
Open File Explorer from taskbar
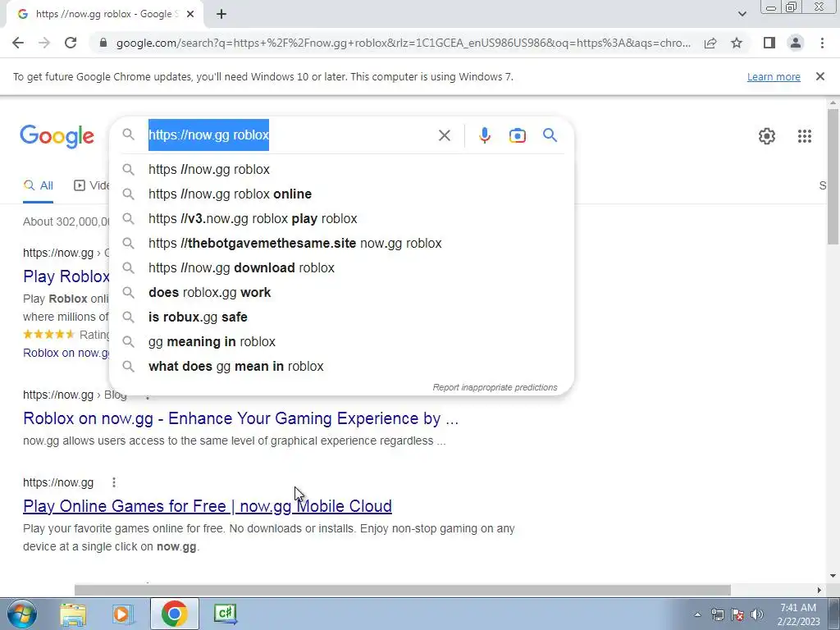click(x=73, y=614)
